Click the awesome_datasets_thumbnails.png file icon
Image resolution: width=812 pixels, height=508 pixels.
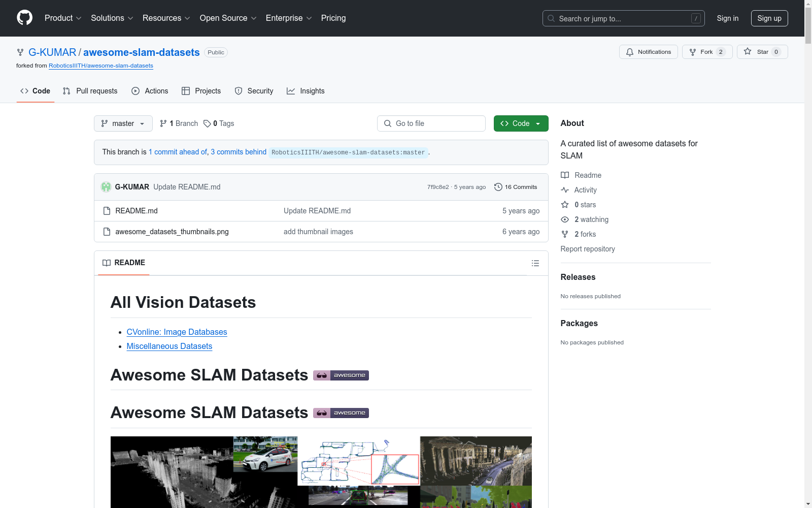click(107, 232)
